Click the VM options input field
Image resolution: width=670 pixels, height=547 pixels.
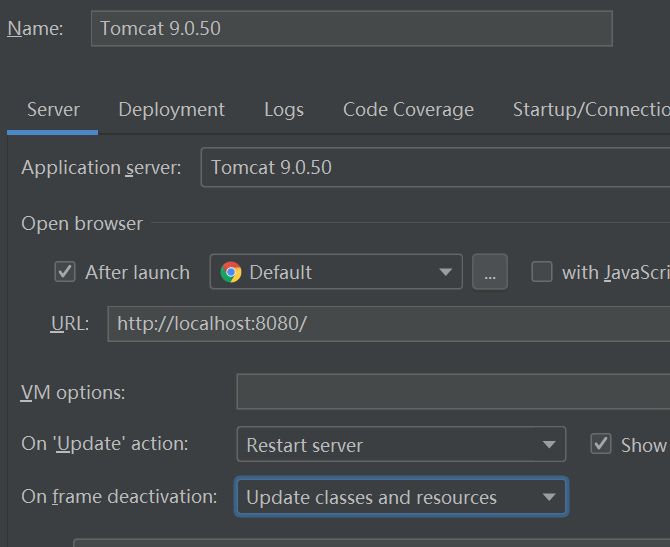453,391
